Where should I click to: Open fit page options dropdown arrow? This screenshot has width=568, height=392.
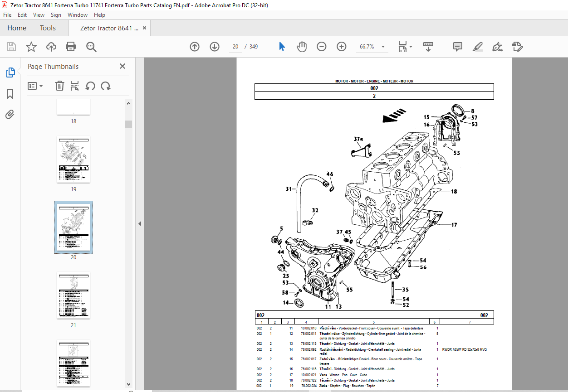411,47
